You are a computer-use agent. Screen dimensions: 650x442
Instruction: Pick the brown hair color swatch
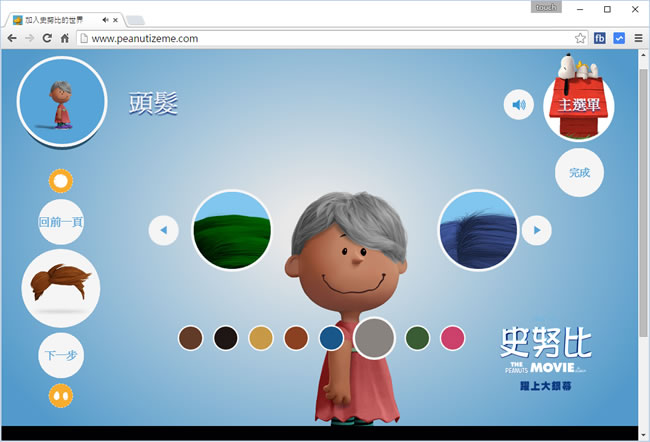click(x=191, y=338)
